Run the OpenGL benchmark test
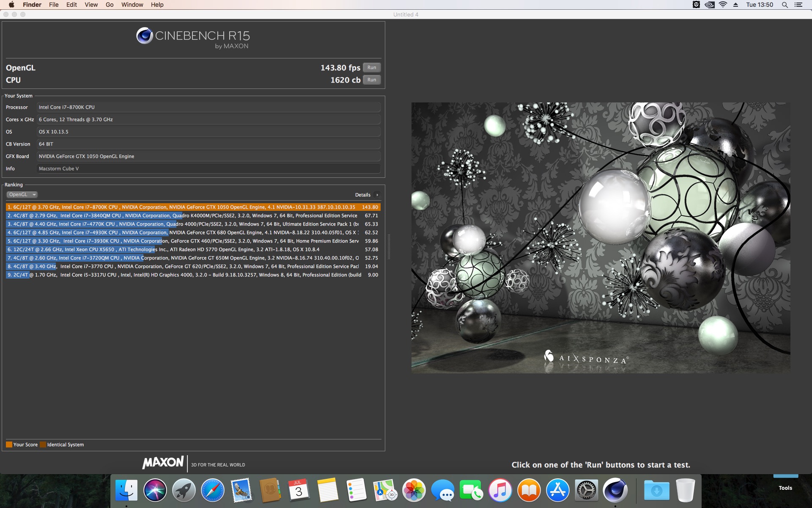This screenshot has width=812, height=508. 372,68
